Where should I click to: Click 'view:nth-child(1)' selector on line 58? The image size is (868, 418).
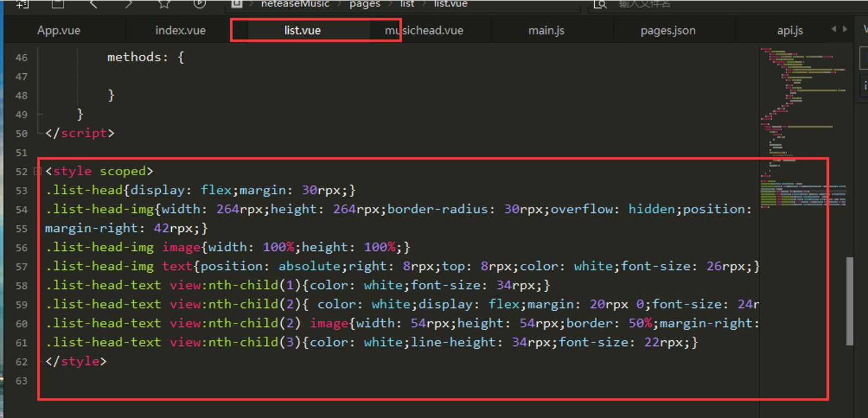point(236,285)
